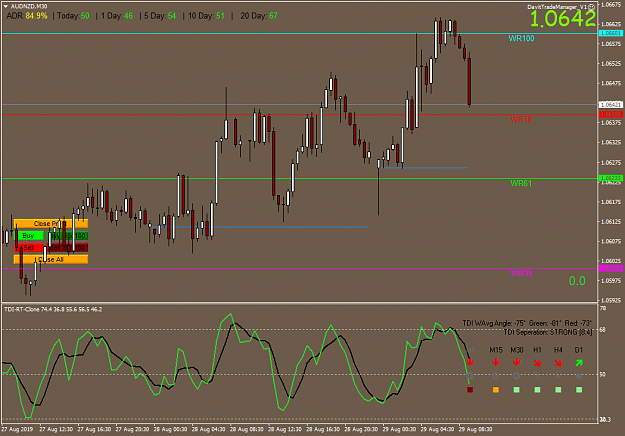Click the cyan 1.06601 price tag on the axis
The width and height of the screenshot is (625, 436).
611,33
